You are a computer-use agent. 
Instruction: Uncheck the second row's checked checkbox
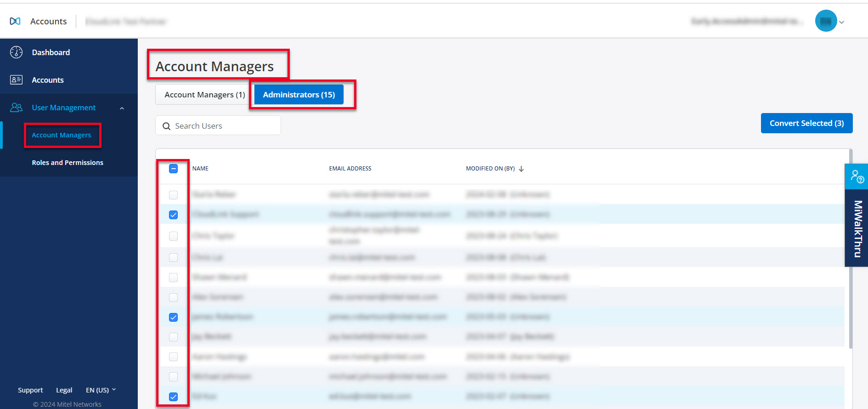[x=173, y=215]
